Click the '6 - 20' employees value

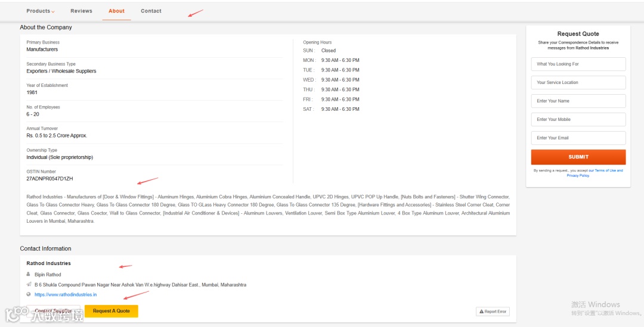point(33,114)
